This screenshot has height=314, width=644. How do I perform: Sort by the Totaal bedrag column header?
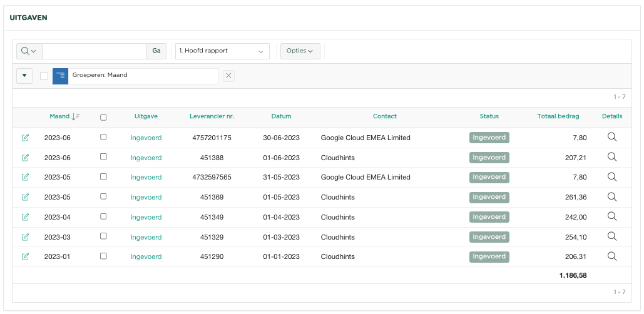tap(558, 116)
